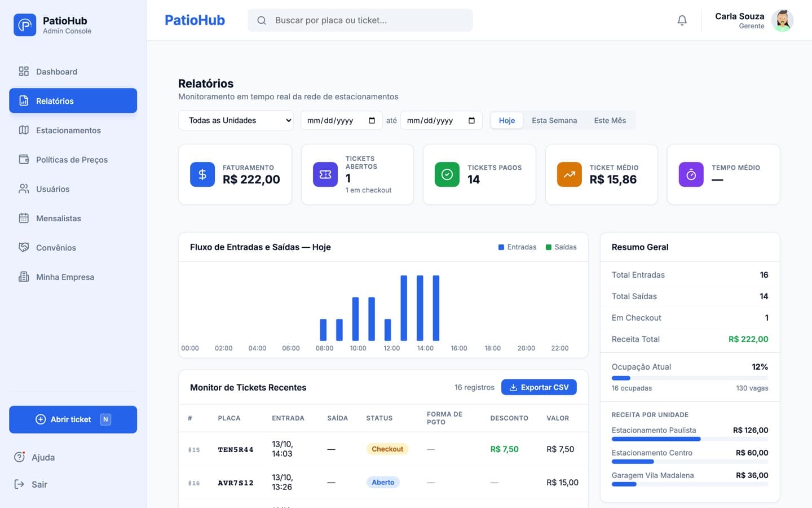Click the Tickets Pagos checkmark icon
Screen dimensions: 812x508
[447, 174]
